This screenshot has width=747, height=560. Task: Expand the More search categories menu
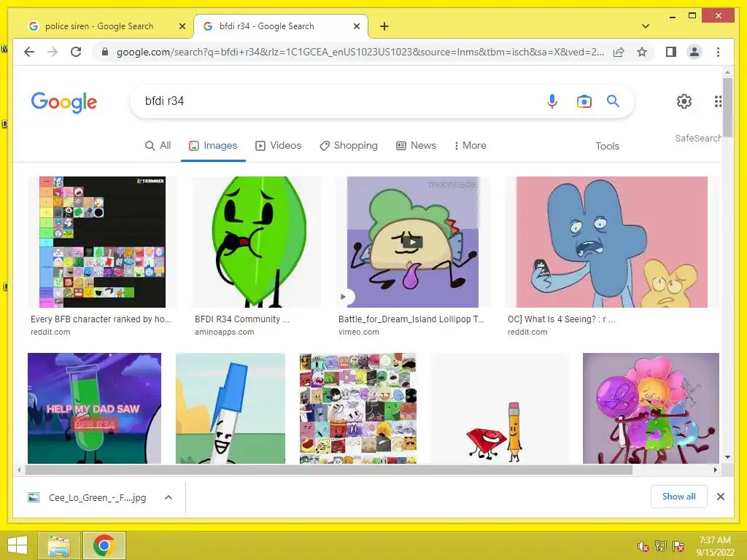[x=471, y=146]
